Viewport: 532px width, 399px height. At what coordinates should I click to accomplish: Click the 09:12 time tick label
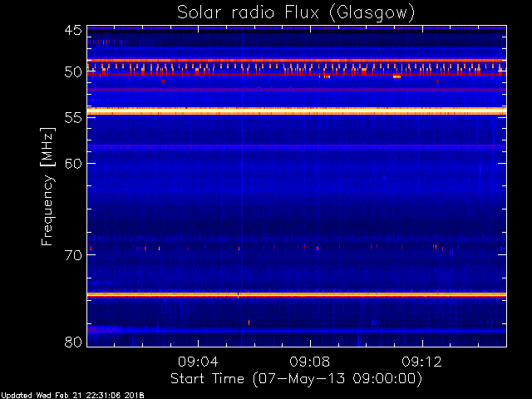[x=422, y=362]
